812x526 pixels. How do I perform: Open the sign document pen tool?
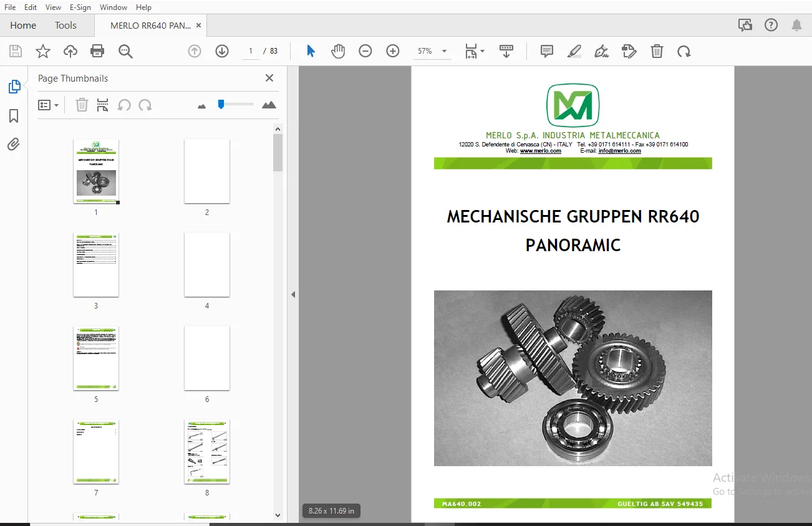(602, 51)
